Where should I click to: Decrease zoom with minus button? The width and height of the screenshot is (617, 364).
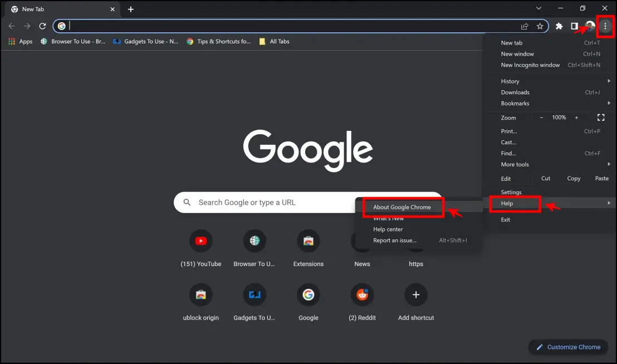541,117
